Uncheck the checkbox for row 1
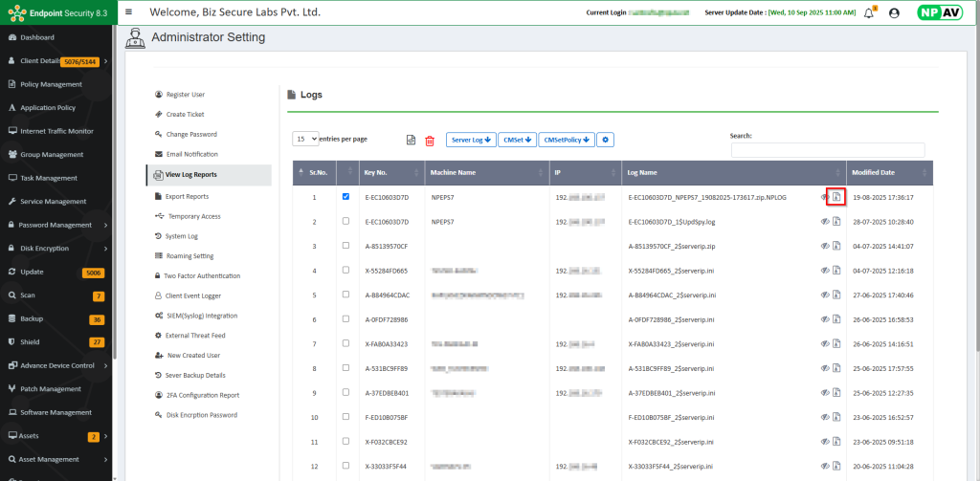The image size is (980, 481). [345, 197]
